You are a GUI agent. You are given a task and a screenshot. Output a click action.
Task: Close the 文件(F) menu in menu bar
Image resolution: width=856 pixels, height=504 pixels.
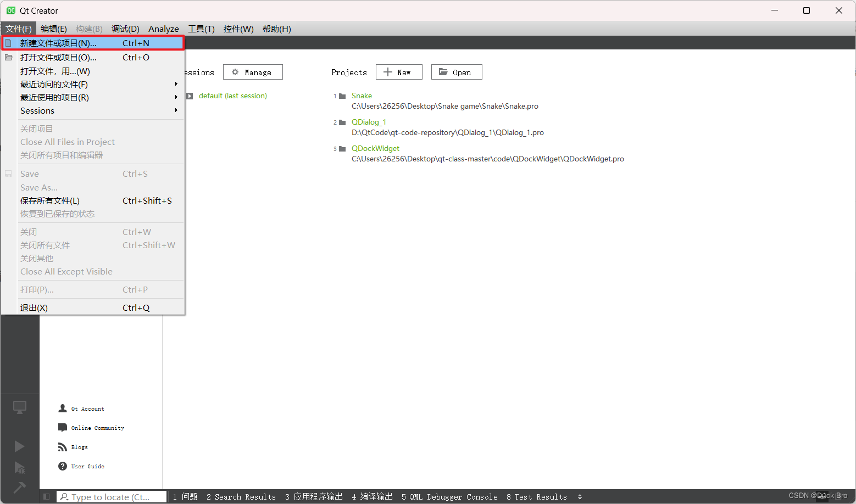[x=19, y=29]
